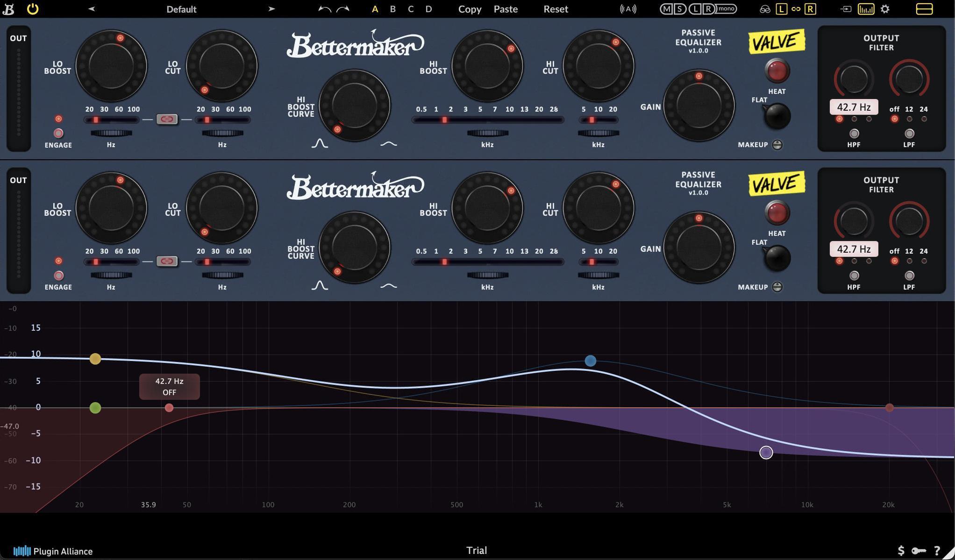Open the Default preset menu
Screen dimensions: 955x560
click(181, 9)
